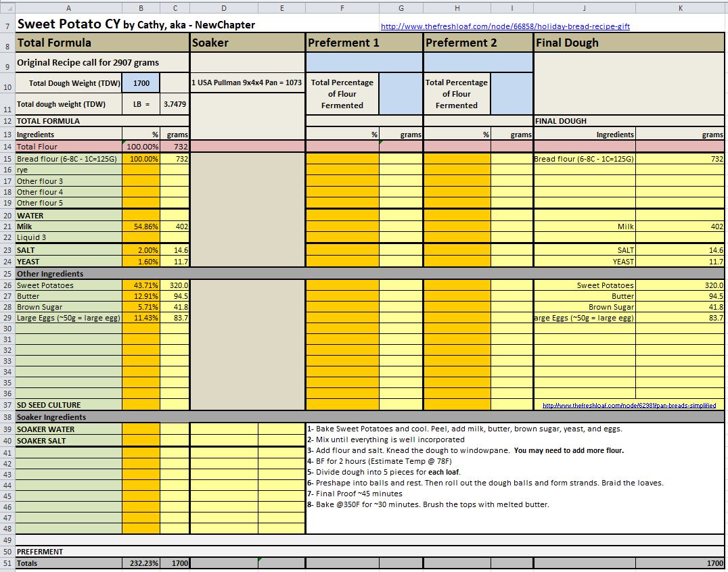Select column D header

pos(224,7)
